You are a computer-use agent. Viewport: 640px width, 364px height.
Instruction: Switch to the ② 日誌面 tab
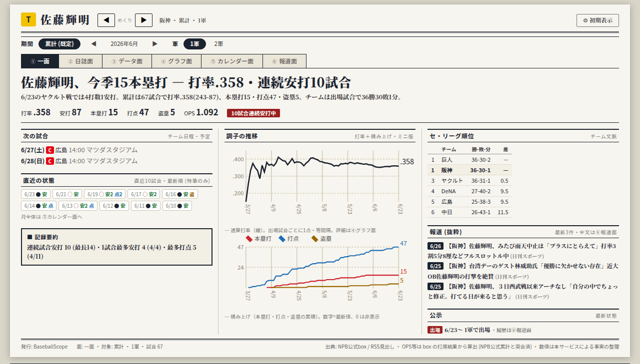tap(80, 61)
